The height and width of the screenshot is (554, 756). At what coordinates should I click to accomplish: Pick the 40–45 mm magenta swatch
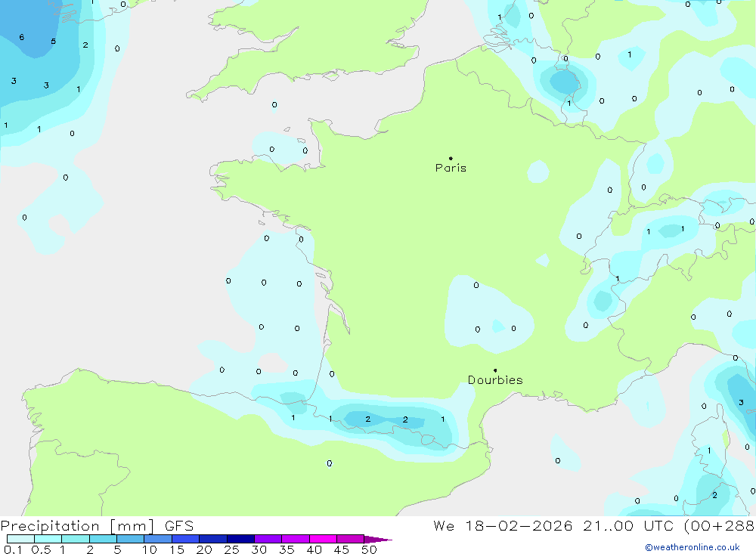[323, 539]
